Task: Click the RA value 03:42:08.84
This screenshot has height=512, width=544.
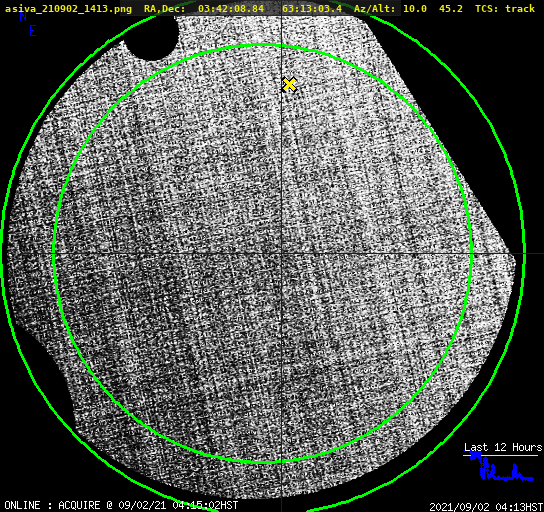Action: pyautogui.click(x=231, y=9)
